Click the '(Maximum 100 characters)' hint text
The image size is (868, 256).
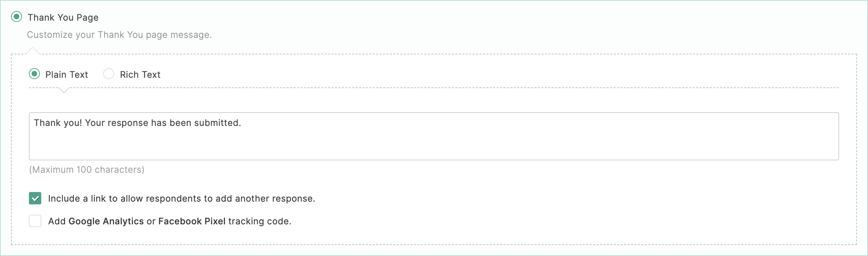(x=87, y=170)
